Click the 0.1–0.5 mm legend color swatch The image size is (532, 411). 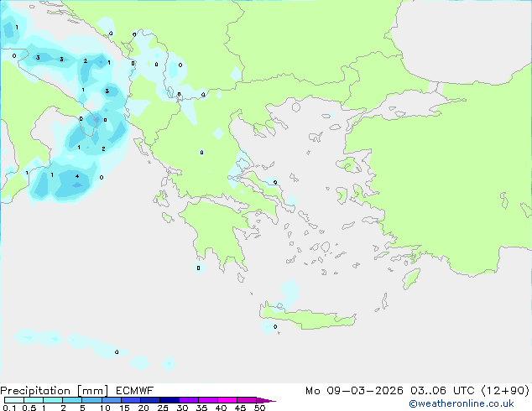(x=14, y=400)
